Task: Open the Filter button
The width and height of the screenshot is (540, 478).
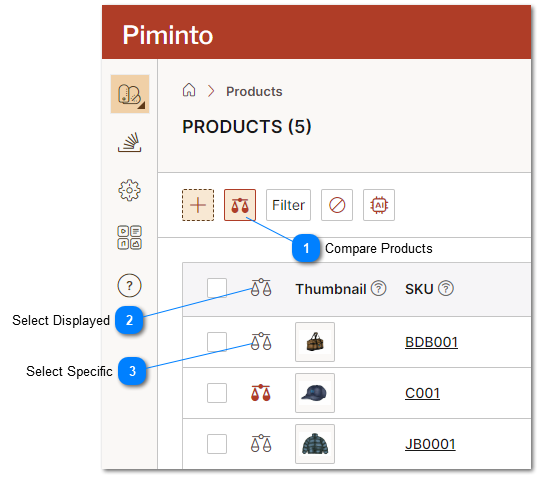Action: [288, 205]
